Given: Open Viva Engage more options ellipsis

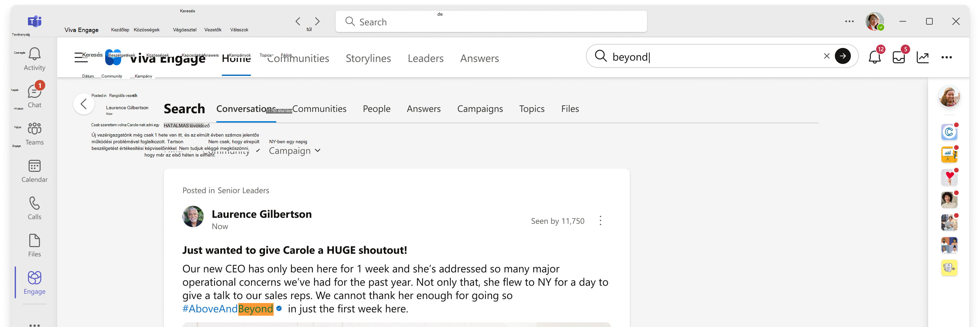Looking at the screenshot, I should coord(946,58).
